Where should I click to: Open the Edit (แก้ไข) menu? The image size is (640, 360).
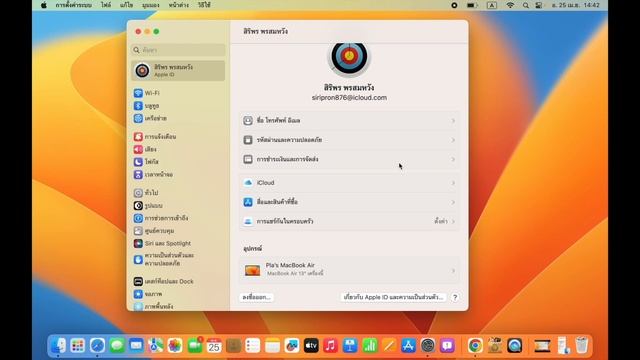point(127,5)
